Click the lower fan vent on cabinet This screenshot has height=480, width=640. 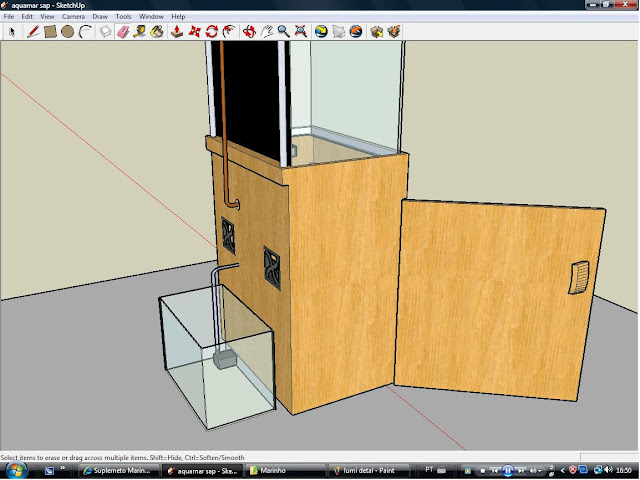pos(272,268)
